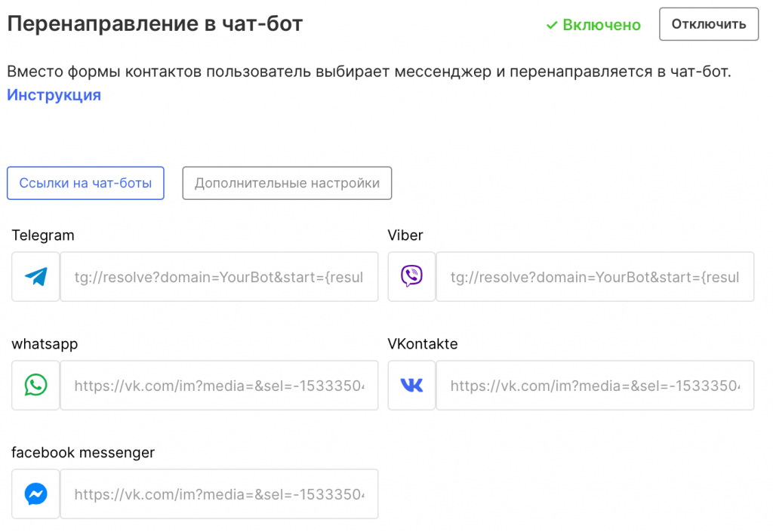Open the Дополнительные настройки tab
This screenshot has width=773, height=532.
[x=287, y=183]
